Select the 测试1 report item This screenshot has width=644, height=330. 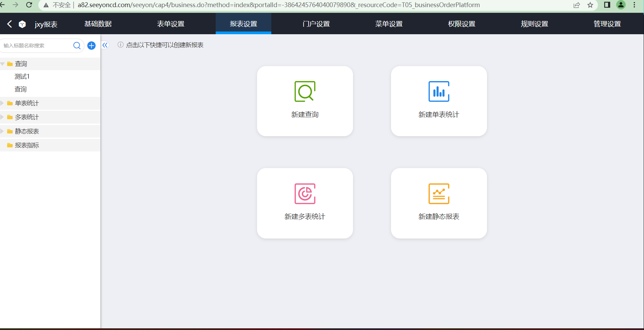22,77
